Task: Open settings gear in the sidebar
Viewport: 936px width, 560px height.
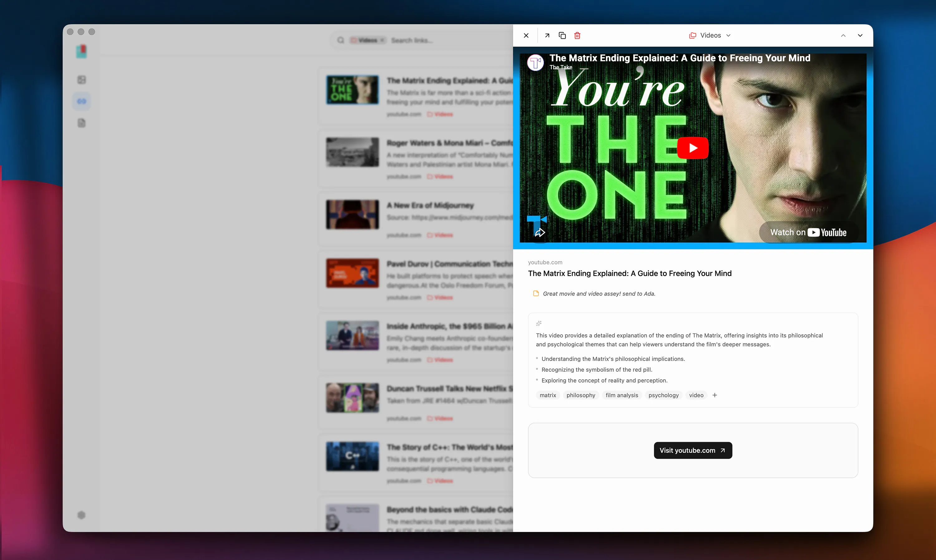Action: 81,515
